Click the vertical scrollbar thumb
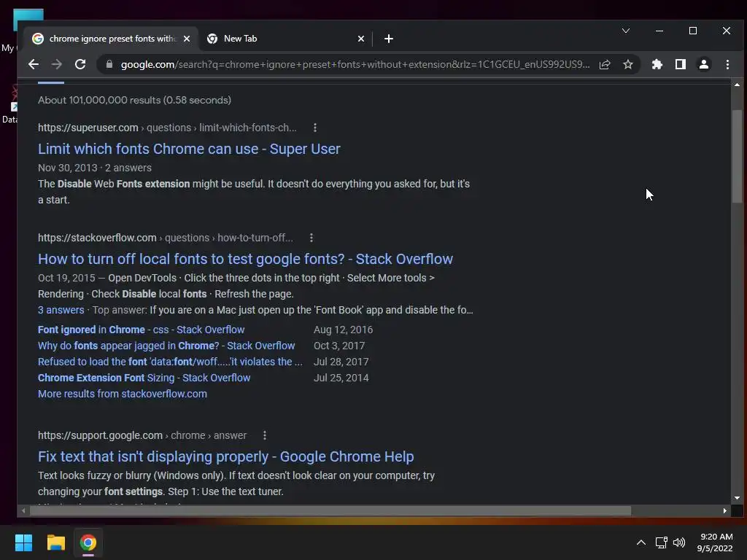This screenshot has width=747, height=560. [737, 156]
